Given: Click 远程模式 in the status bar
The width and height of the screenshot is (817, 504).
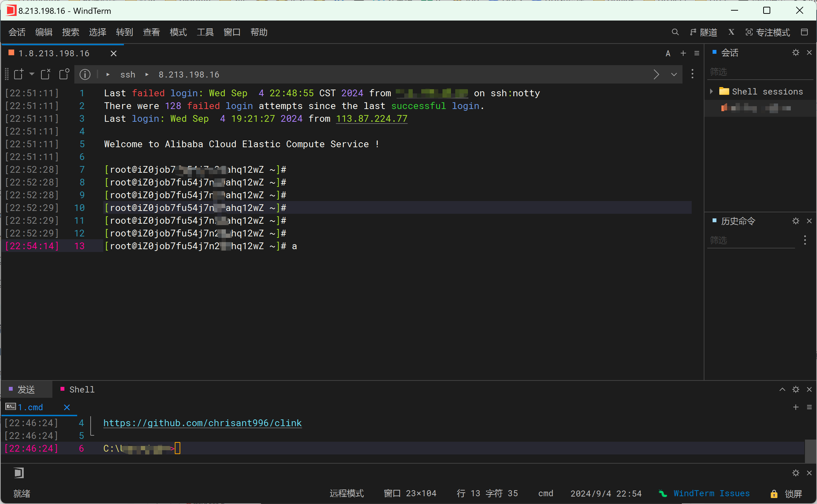Looking at the screenshot, I should click(x=347, y=493).
